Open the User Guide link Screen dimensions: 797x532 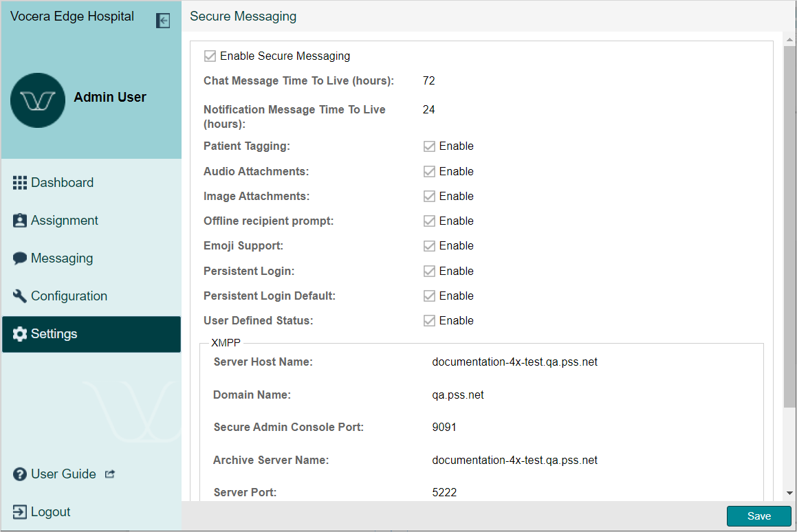[x=63, y=474]
